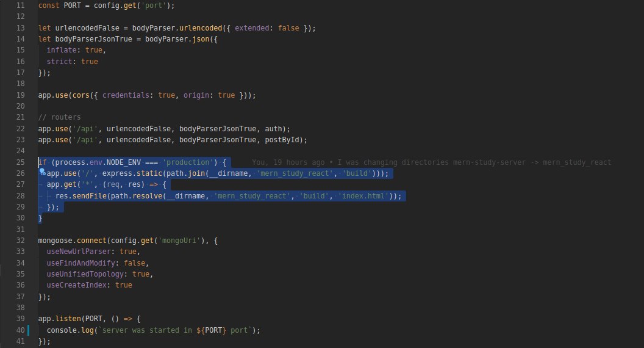
Task: Click the 'origin' property on line 19
Action: pos(196,95)
